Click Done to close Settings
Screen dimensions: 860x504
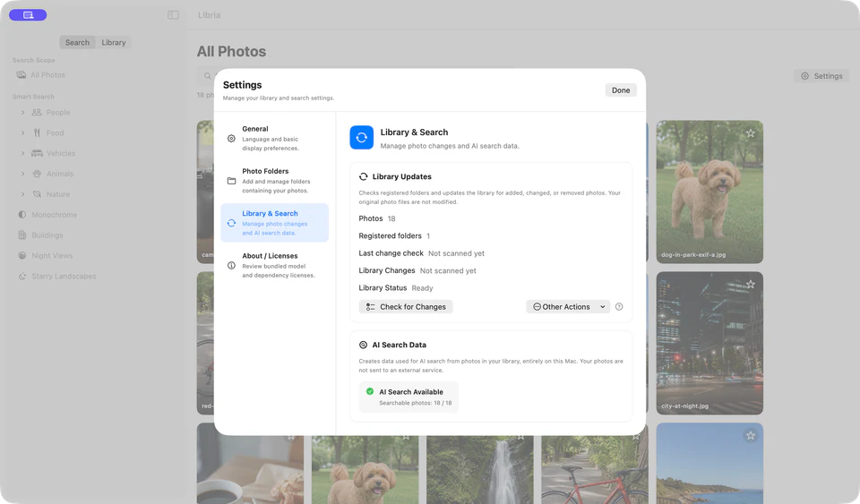[621, 90]
